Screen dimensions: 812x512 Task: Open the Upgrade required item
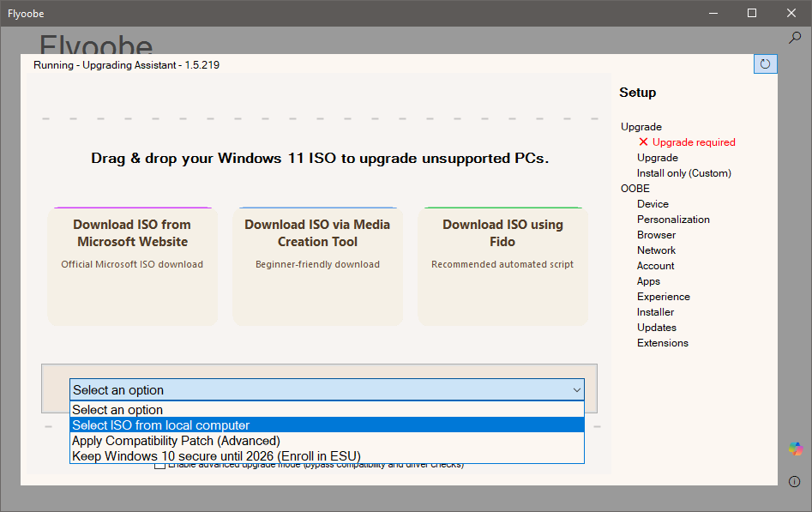tap(694, 142)
